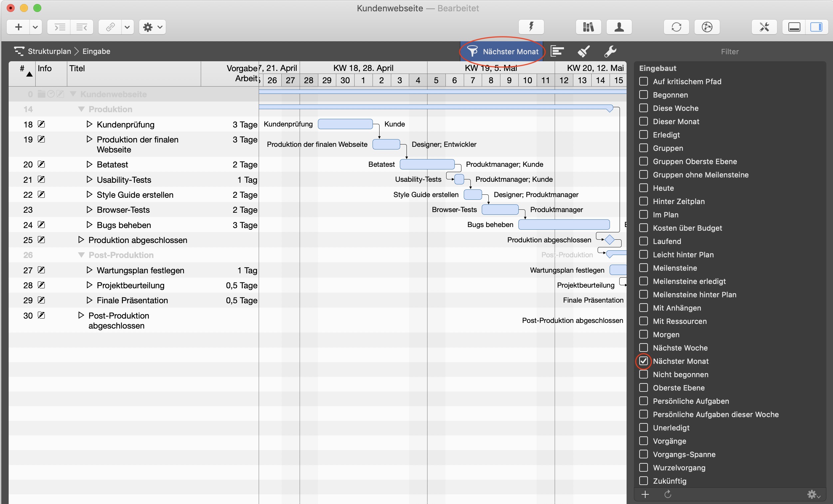Open the resource library books icon
This screenshot has width=833, height=504.
[x=588, y=27]
